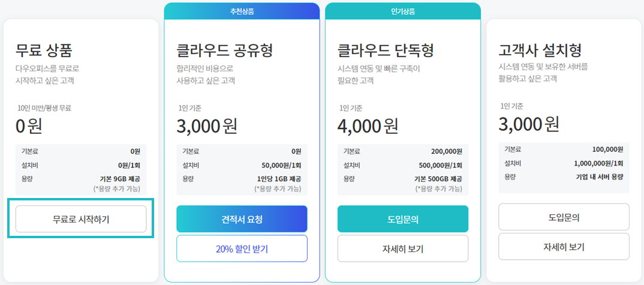Click the 고객사 설치형 plan title
This screenshot has width=644, height=285.
tap(540, 50)
